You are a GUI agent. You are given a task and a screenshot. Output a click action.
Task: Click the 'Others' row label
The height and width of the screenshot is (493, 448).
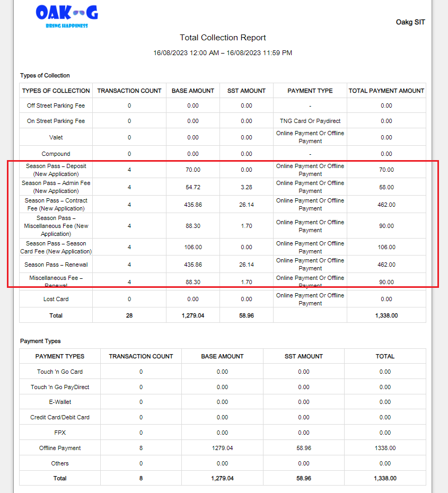pos(60,463)
